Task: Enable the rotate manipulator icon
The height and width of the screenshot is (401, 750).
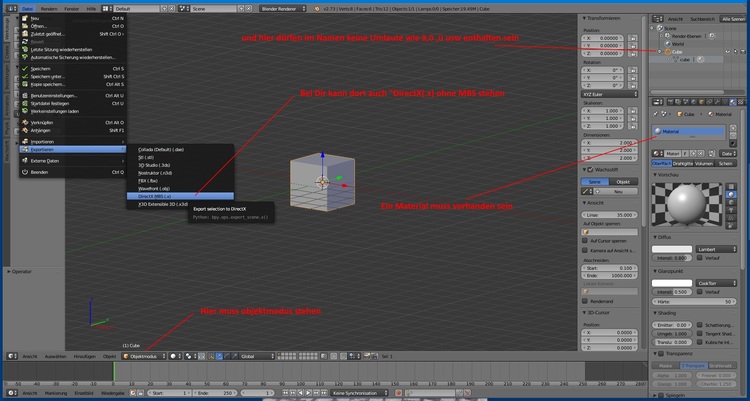Action: (227, 356)
